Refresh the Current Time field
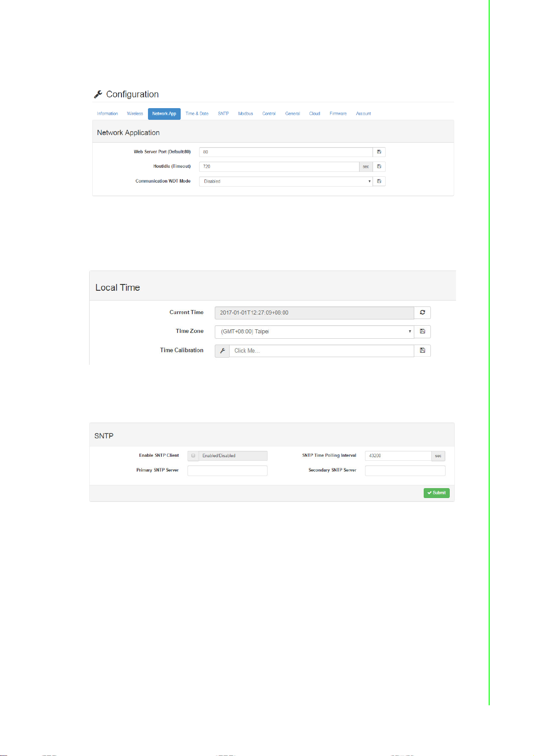This screenshot has height=756, width=534. click(422, 313)
